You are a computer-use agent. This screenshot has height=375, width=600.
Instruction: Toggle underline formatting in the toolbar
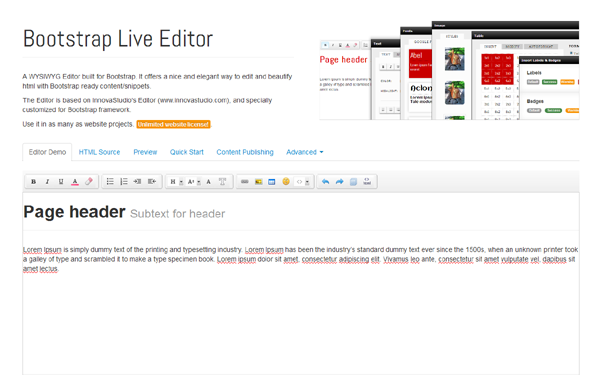coord(61,182)
